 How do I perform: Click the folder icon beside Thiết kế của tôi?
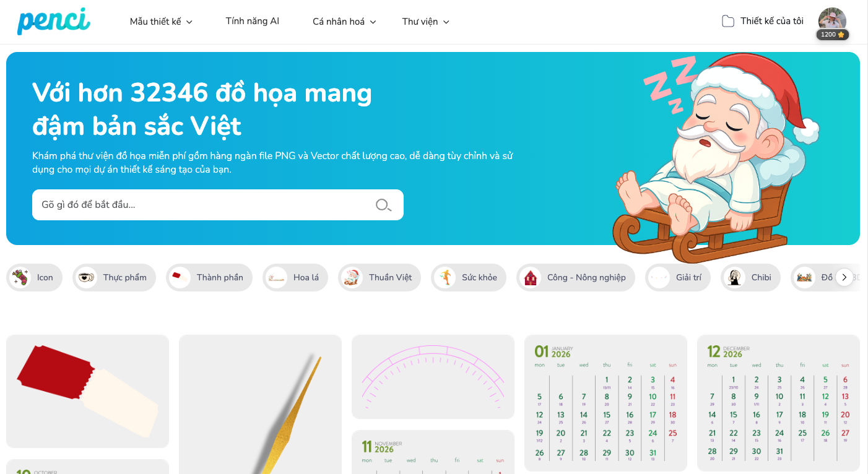[728, 21]
